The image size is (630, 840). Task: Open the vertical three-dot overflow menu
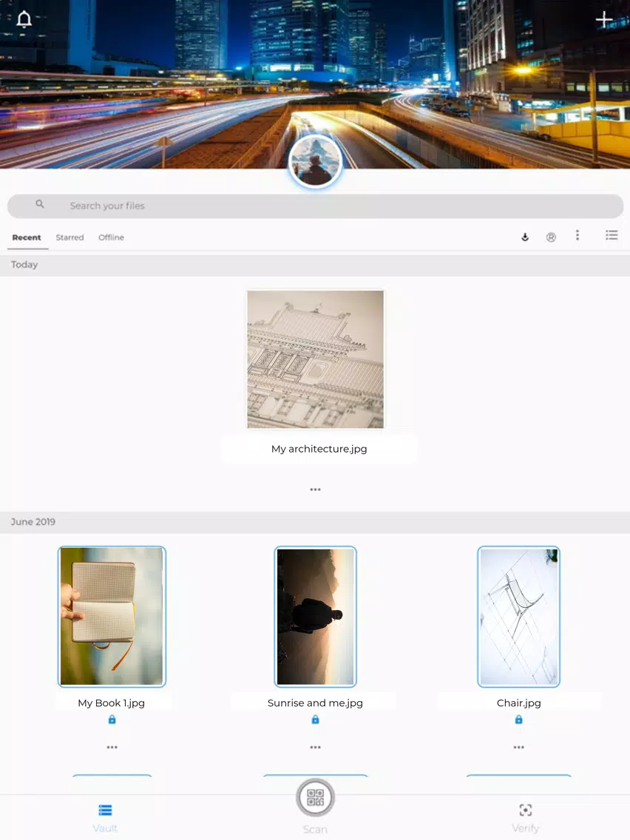point(577,235)
